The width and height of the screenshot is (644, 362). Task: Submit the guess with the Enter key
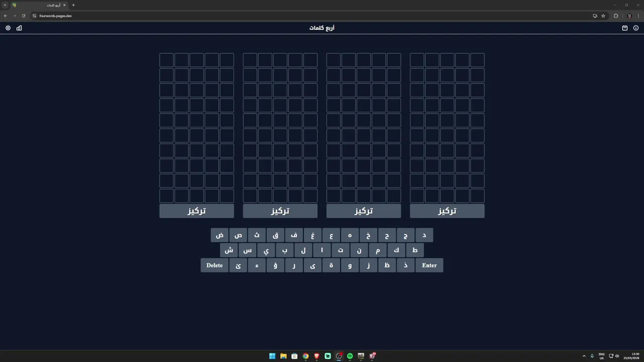click(x=430, y=265)
